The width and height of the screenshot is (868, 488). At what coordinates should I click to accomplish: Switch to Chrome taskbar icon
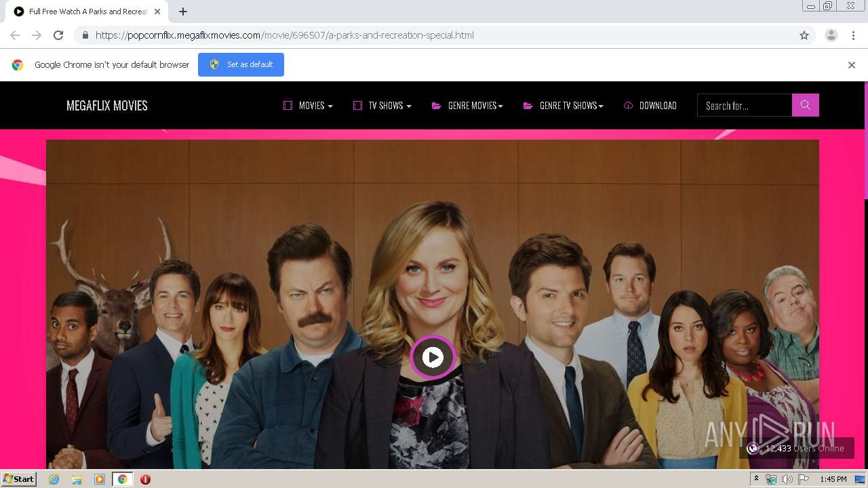coord(123,479)
